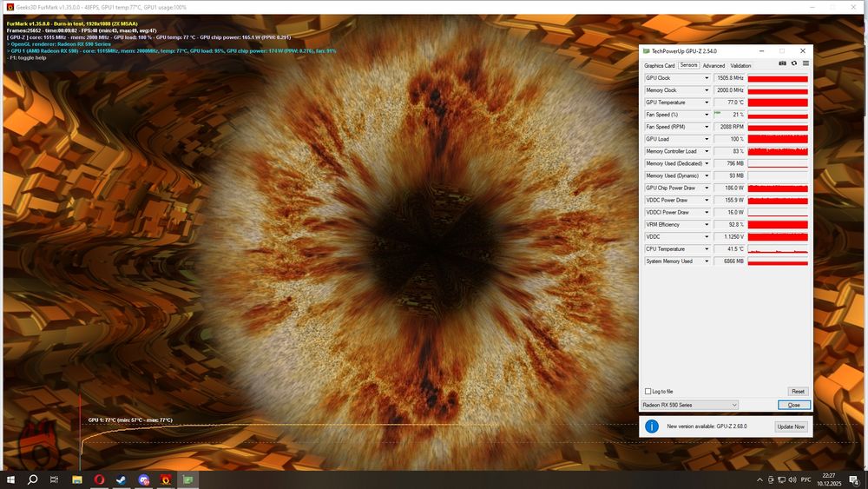Switch to the Graphics Card tab
Screen dimensions: 868x489
click(x=660, y=65)
